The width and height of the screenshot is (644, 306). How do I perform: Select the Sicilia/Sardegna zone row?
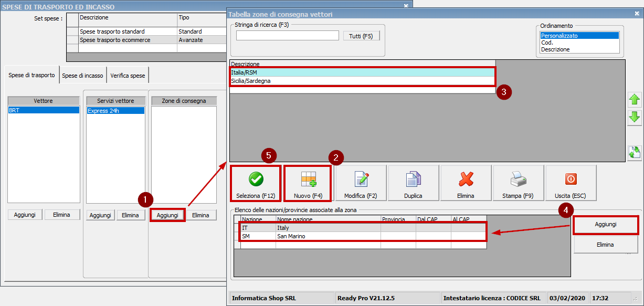coord(362,81)
